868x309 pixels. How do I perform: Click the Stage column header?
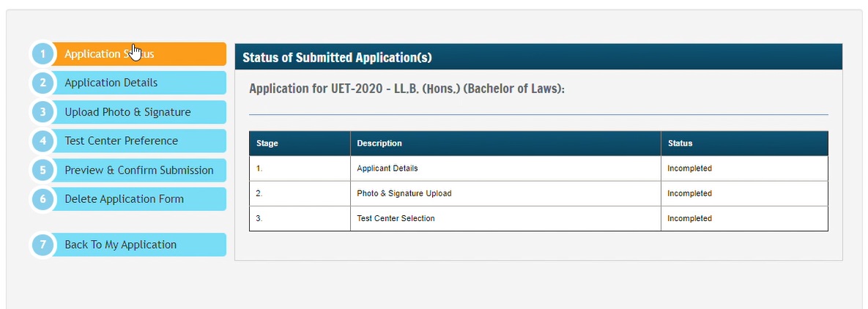tap(267, 144)
